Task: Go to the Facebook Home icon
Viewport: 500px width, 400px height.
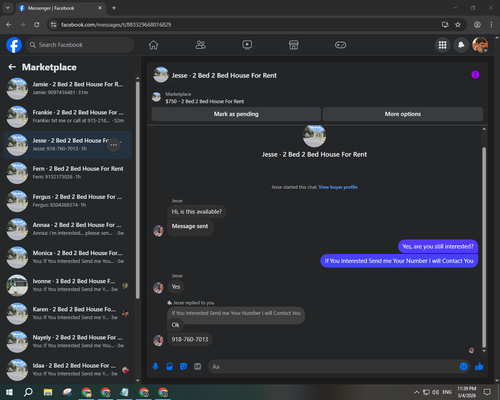Action: 153,45
